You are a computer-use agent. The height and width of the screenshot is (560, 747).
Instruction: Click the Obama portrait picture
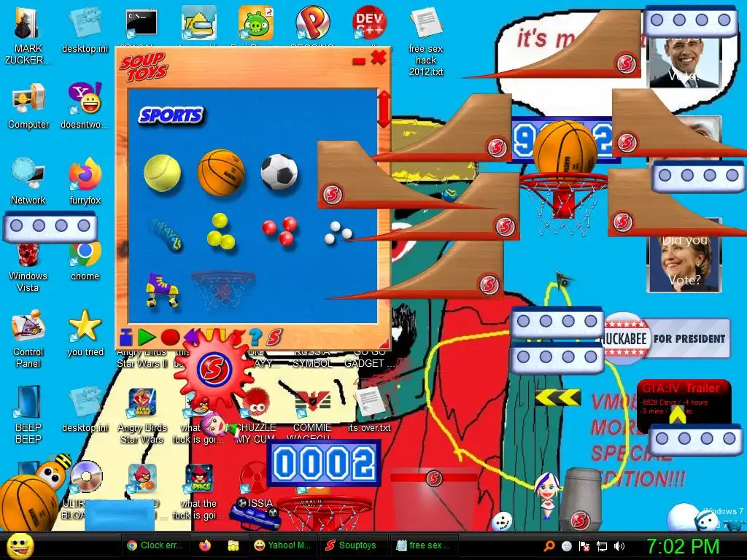coord(685,62)
